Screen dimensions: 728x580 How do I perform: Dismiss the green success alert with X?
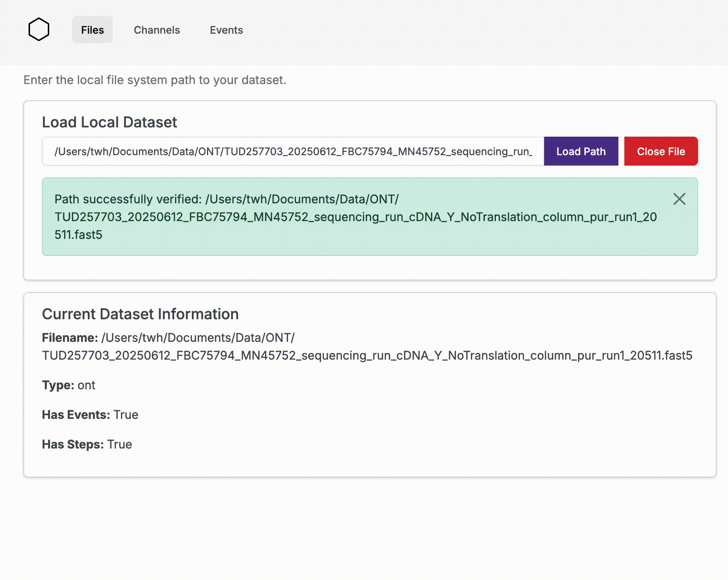679,199
